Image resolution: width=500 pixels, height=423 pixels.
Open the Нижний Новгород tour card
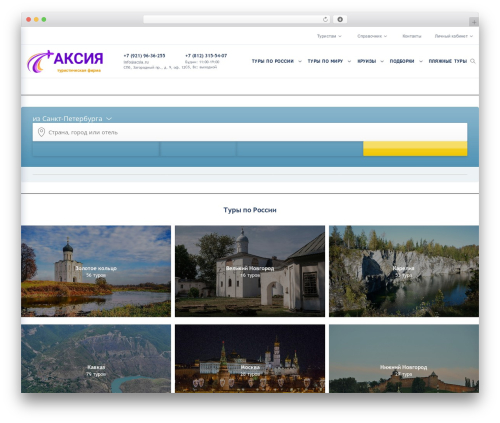click(x=404, y=359)
